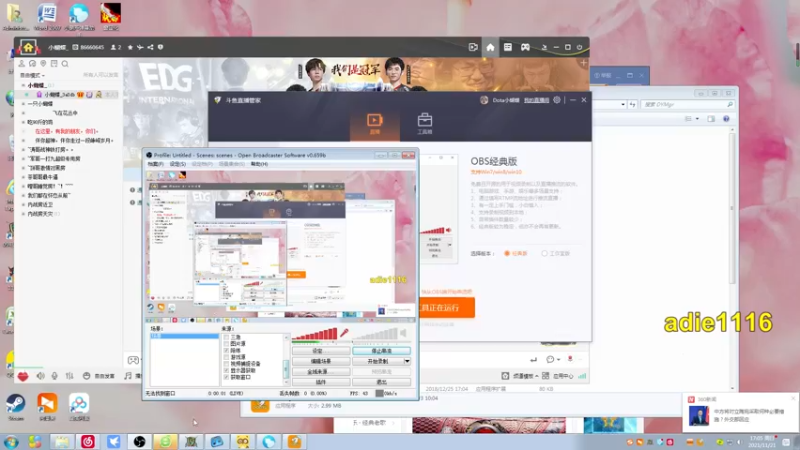This screenshot has height=450, width=800.
Task: Expand the 内战房近卫 channel in YY tree
Action: [x=23, y=205]
